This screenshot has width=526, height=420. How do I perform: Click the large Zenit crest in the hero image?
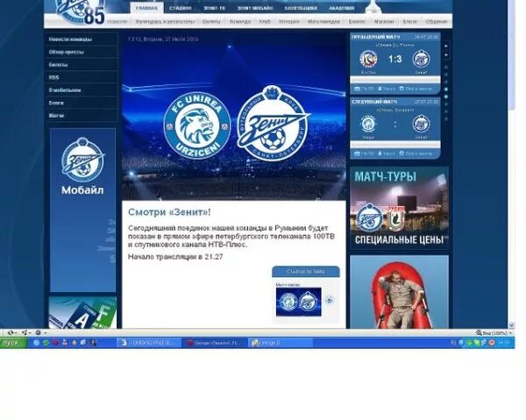coord(273,123)
